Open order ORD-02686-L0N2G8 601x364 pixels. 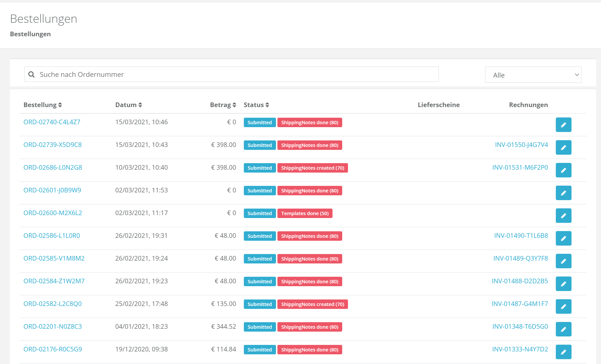pos(53,167)
